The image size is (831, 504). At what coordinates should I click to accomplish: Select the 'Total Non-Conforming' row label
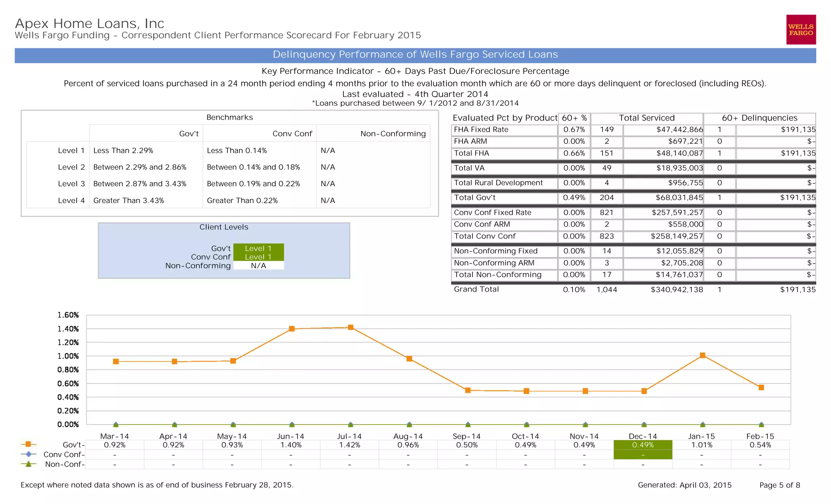click(x=497, y=275)
